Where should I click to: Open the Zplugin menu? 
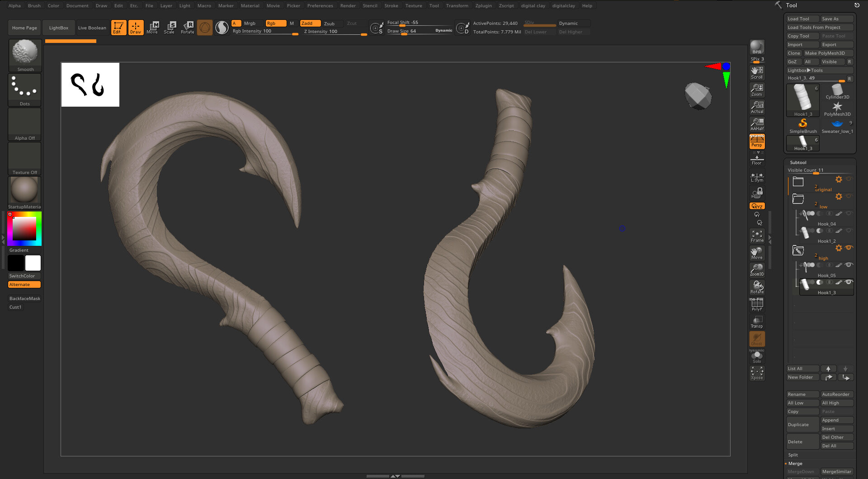483,5
